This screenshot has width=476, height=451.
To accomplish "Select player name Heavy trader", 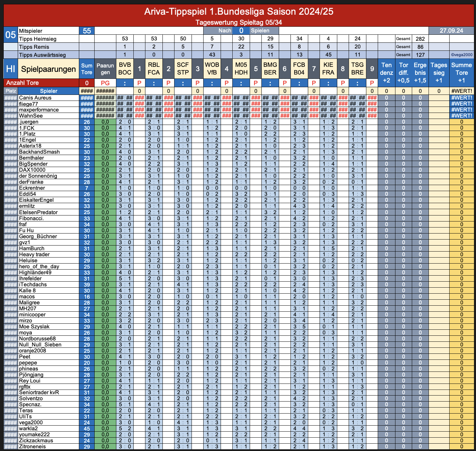I will click(x=34, y=255).
